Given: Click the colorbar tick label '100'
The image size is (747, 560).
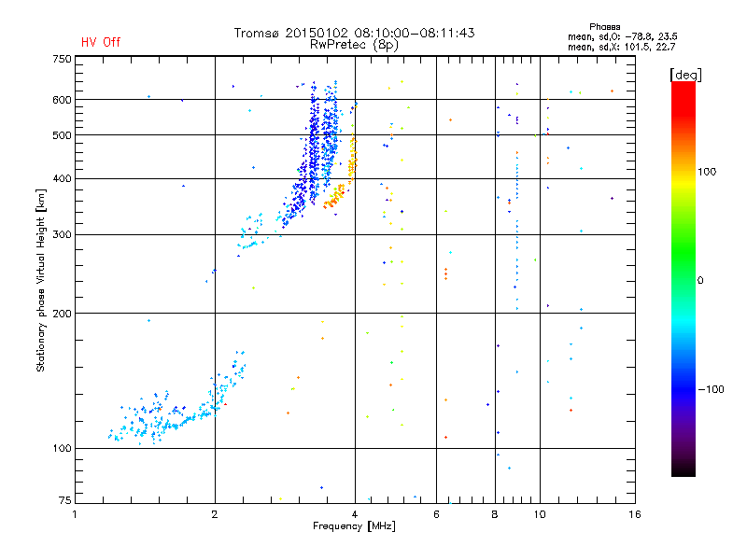Looking at the screenshot, I should pos(707,172).
